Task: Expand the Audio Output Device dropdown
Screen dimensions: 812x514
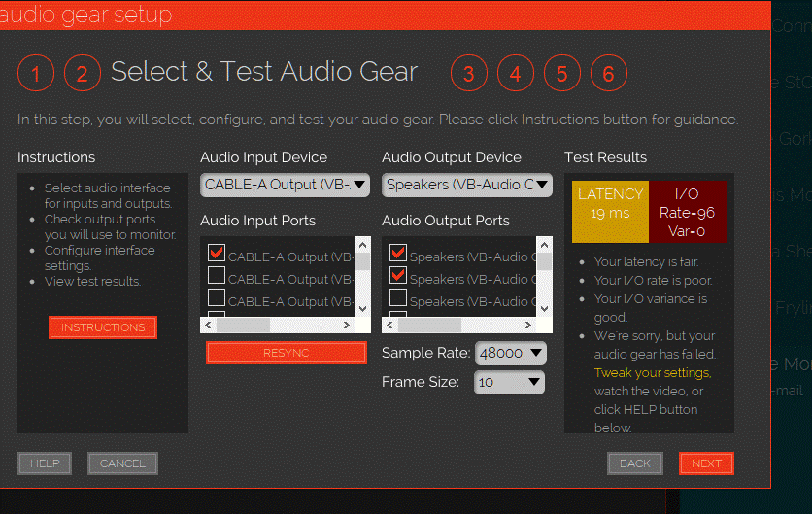Action: (466, 185)
